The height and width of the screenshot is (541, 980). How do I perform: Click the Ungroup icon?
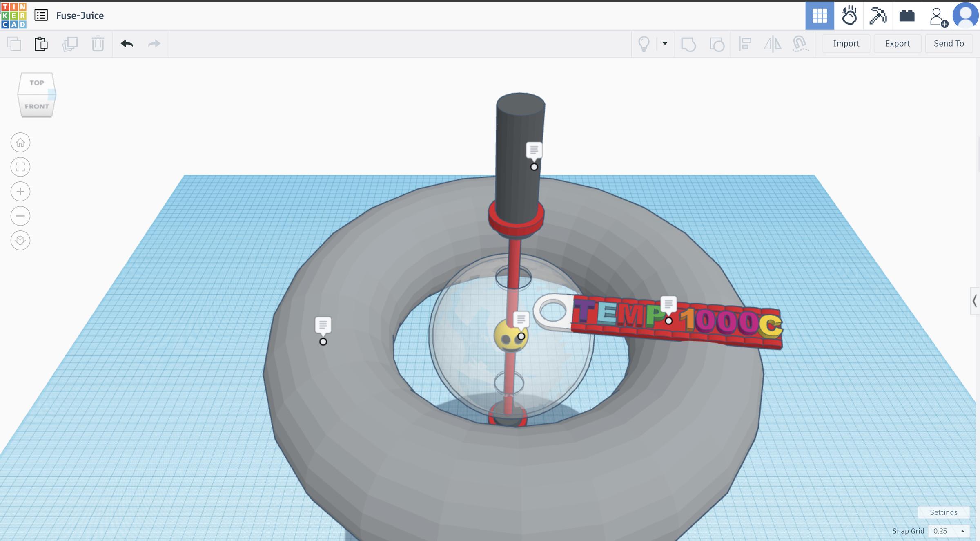[x=717, y=44]
